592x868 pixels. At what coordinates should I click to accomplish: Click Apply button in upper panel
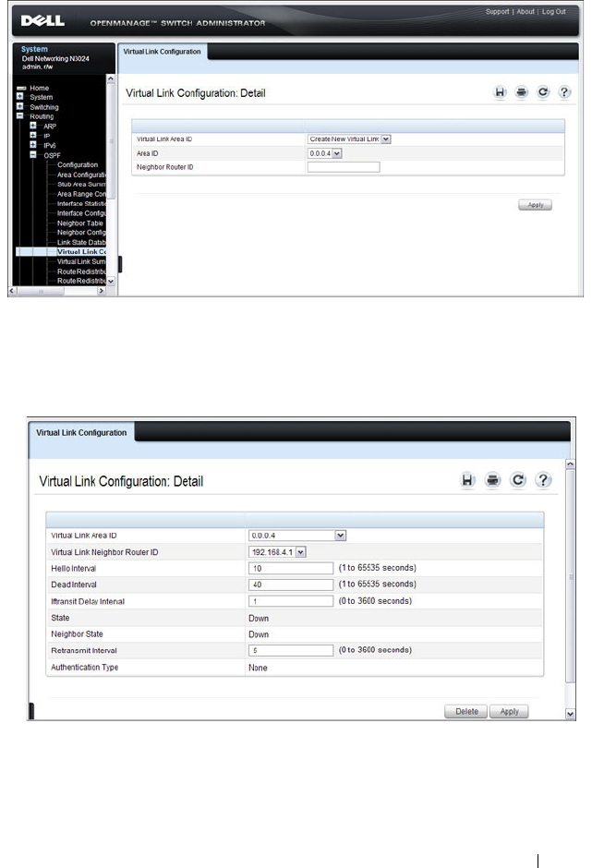536,205
